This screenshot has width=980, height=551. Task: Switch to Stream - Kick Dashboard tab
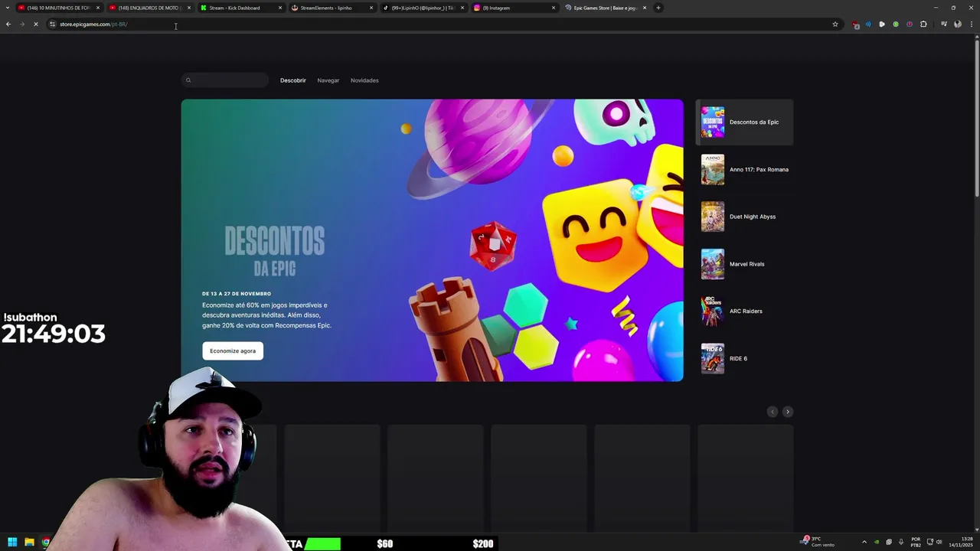pos(240,8)
